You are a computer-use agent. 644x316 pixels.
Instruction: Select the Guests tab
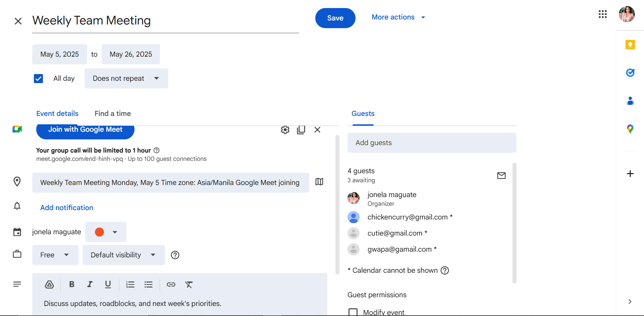click(x=363, y=114)
